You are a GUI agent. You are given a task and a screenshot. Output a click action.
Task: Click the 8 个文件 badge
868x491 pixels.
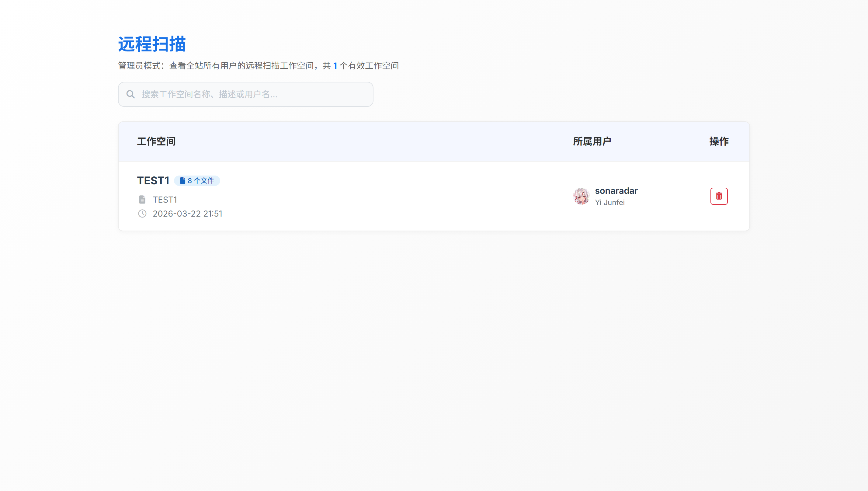pos(200,181)
